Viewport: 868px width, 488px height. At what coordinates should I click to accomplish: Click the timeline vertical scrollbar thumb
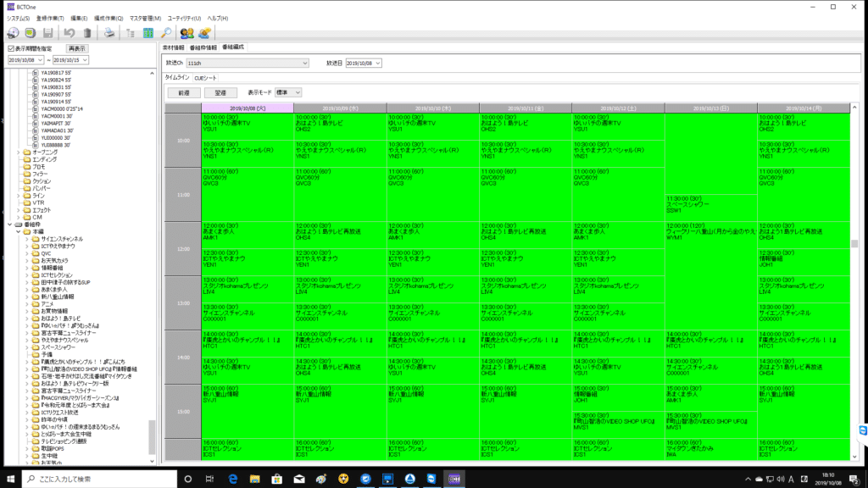(x=854, y=243)
